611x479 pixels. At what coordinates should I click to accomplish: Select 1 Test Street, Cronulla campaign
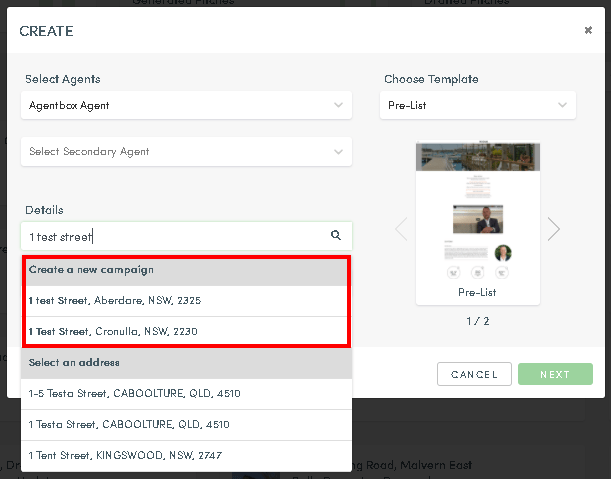pyautogui.click(x=186, y=331)
